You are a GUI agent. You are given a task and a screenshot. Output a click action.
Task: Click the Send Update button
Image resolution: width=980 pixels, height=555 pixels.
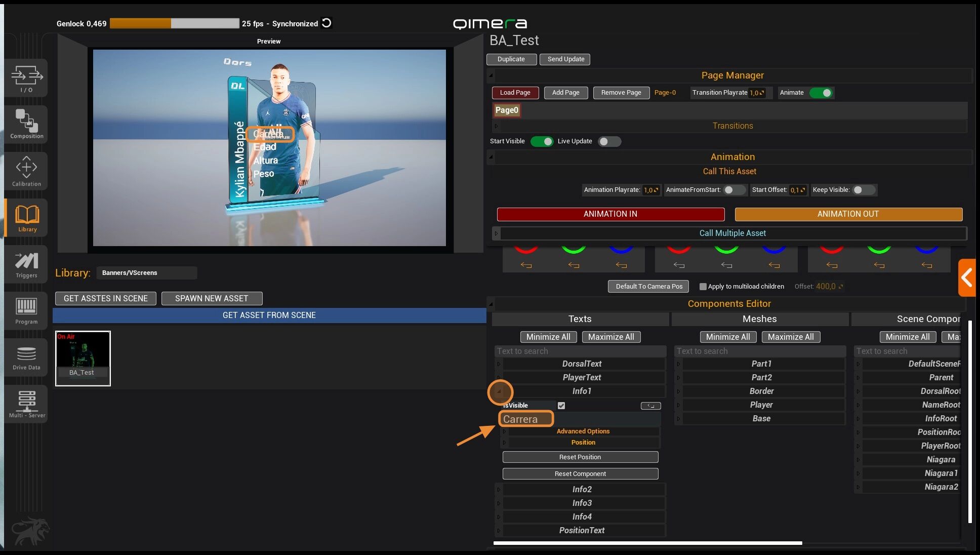tap(565, 59)
